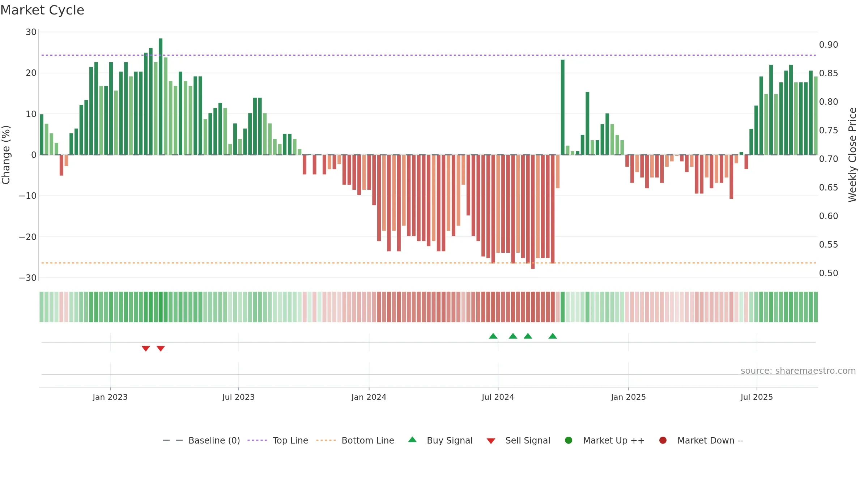Select the second red sell signal marker in 2023
Viewport: 868px width, 488px height.
point(161,348)
